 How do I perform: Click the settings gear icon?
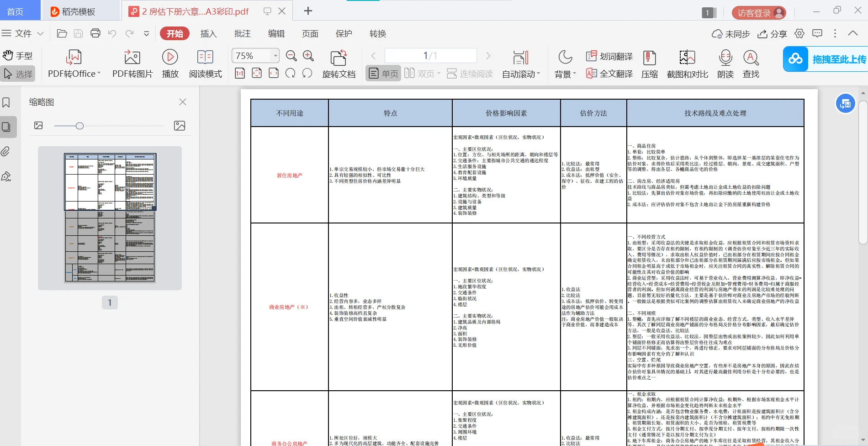pos(799,33)
